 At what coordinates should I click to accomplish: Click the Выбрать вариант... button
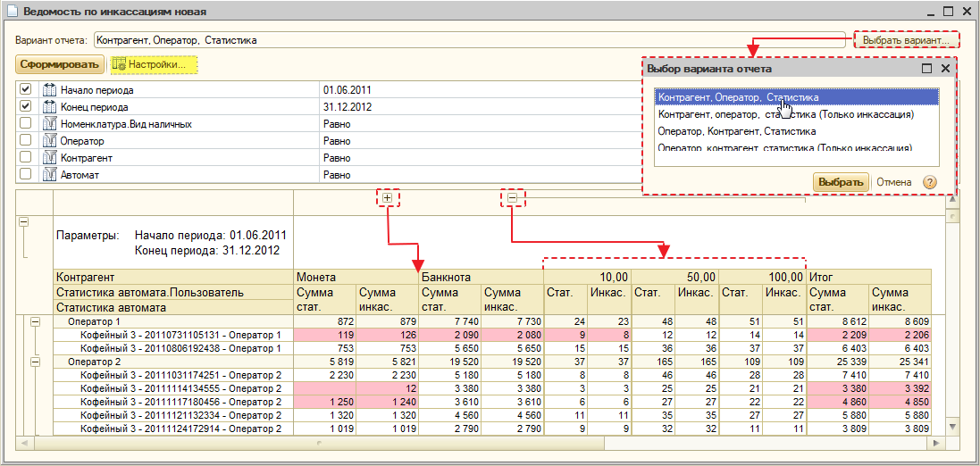906,40
